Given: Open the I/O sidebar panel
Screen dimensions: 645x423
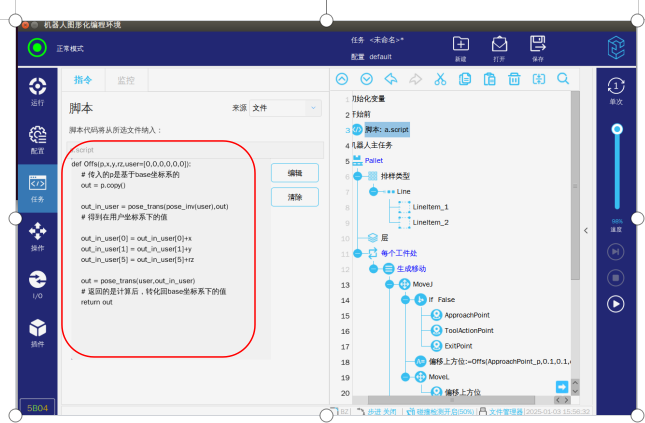Looking at the screenshot, I should [x=37, y=285].
